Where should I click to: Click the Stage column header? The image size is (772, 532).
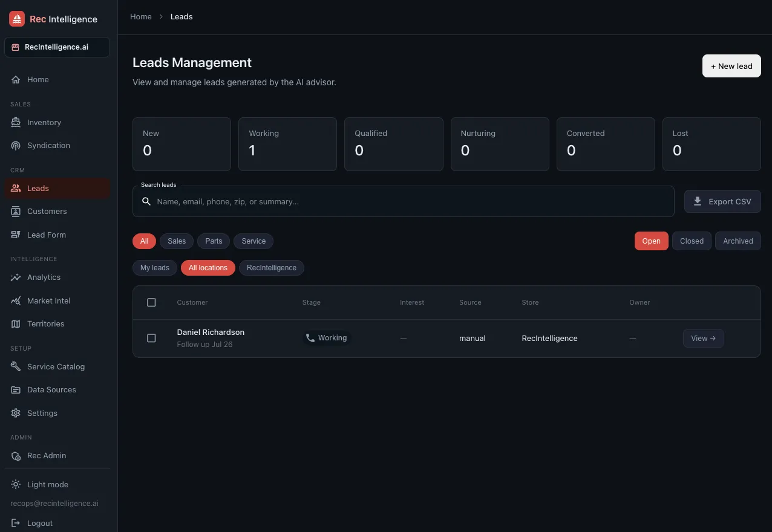[x=312, y=302]
